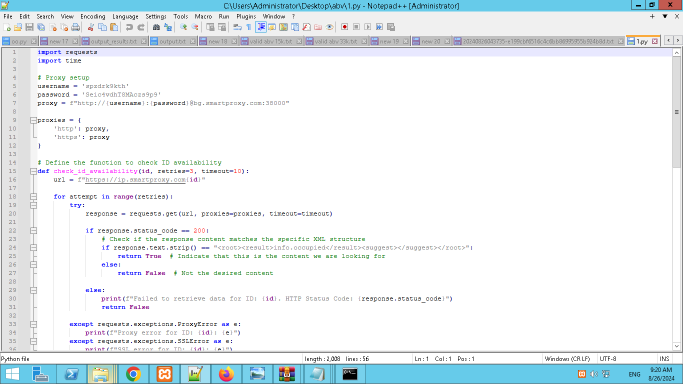Open Find with the binoculars icon
The image size is (683, 384).
(156, 27)
